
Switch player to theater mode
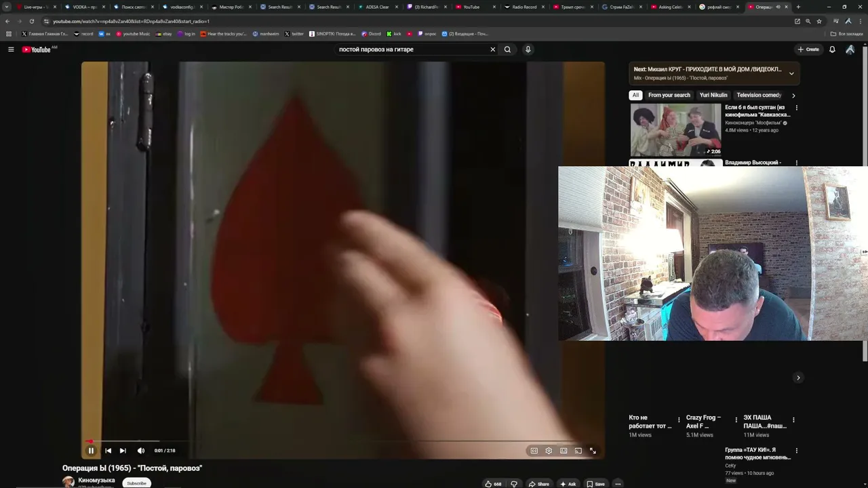pyautogui.click(x=564, y=451)
